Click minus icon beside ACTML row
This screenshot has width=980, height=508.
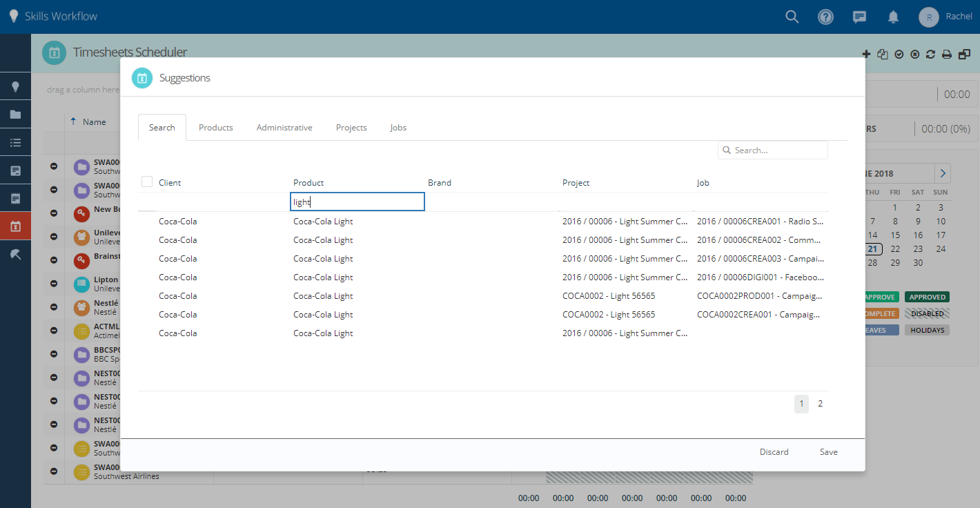pos(54,331)
